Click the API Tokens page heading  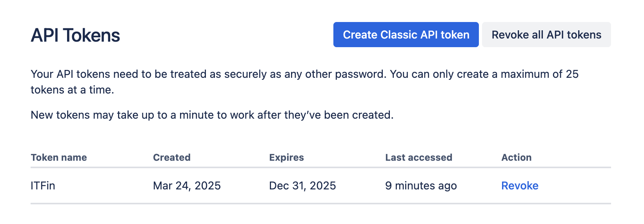(75, 35)
